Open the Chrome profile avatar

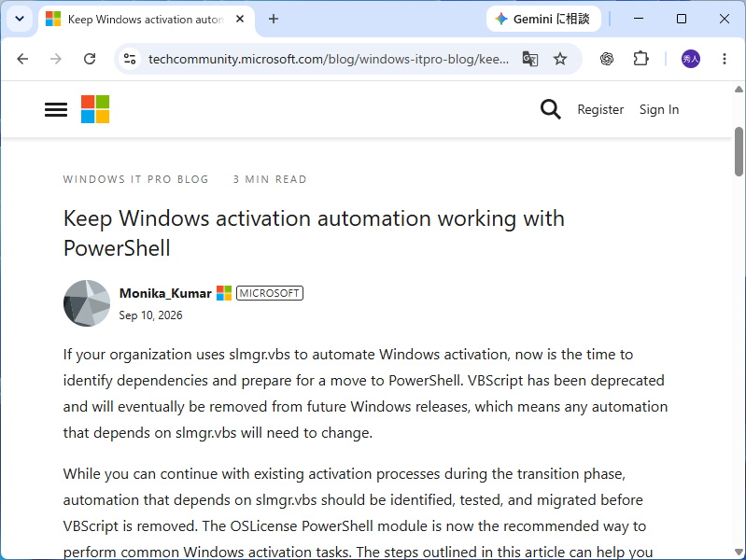pos(690,59)
